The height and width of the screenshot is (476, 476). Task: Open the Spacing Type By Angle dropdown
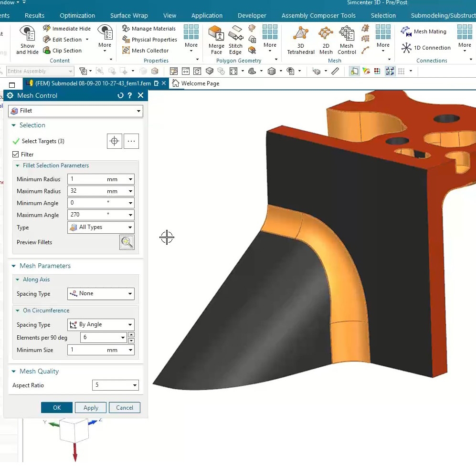click(x=101, y=325)
